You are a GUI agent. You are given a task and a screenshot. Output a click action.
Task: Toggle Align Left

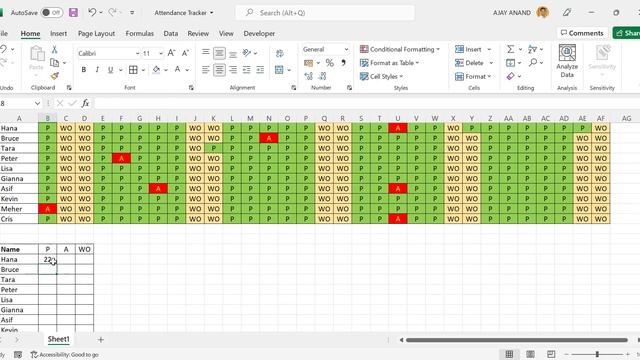point(206,70)
